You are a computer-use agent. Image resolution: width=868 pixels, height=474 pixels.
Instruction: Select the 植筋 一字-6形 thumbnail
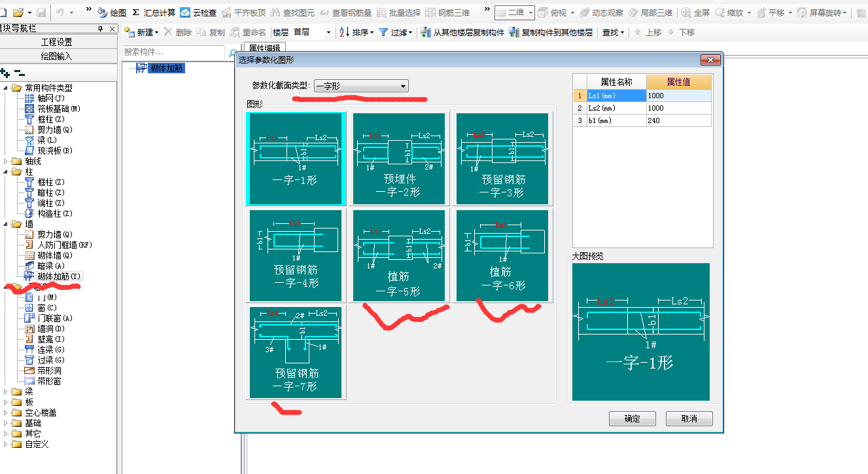coord(503,255)
